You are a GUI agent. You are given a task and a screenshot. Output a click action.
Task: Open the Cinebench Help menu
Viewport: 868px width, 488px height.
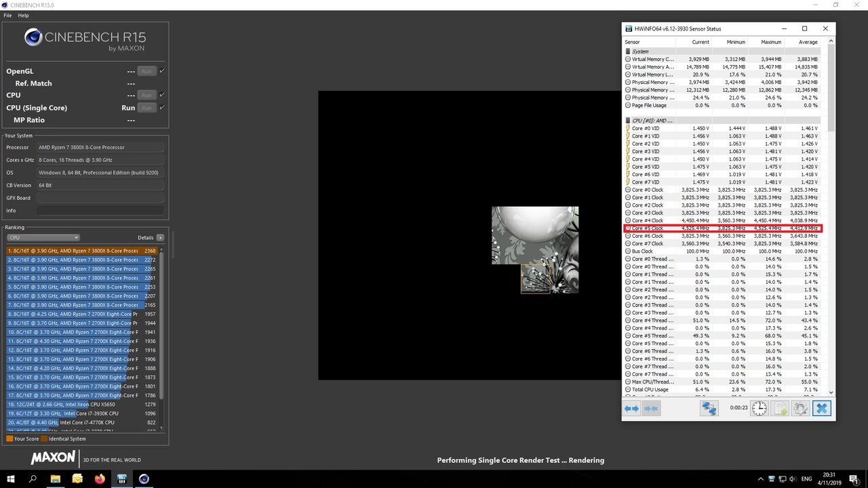coord(24,15)
